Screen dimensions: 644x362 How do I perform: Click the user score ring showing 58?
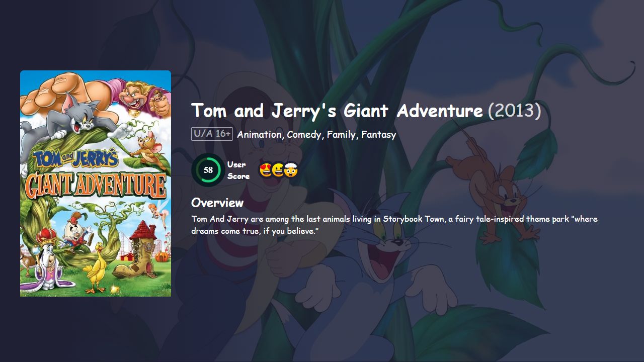pyautogui.click(x=208, y=170)
